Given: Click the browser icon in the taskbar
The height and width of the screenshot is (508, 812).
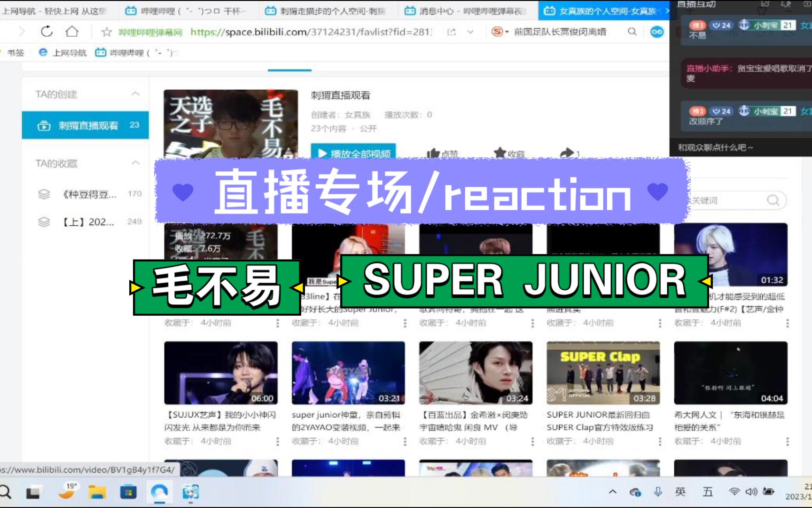Looking at the screenshot, I should 160,492.
